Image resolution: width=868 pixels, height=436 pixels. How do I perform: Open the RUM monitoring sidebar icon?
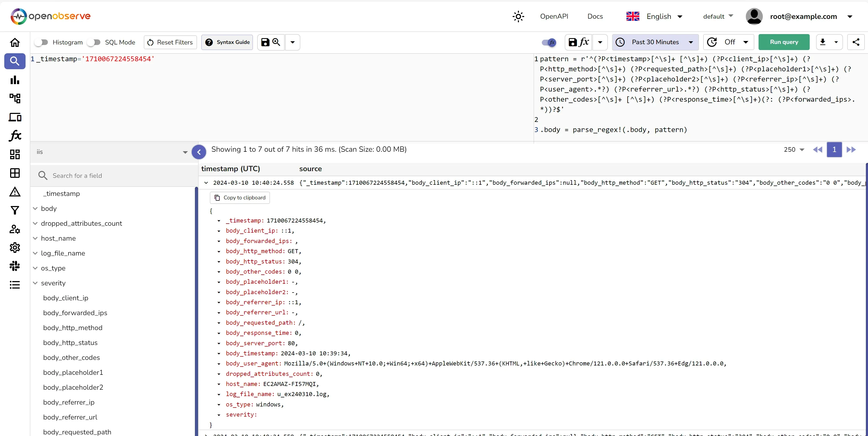click(15, 117)
